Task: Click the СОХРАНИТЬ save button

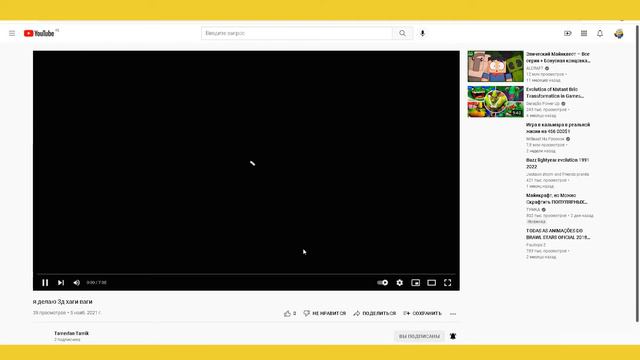Action: tap(422, 313)
